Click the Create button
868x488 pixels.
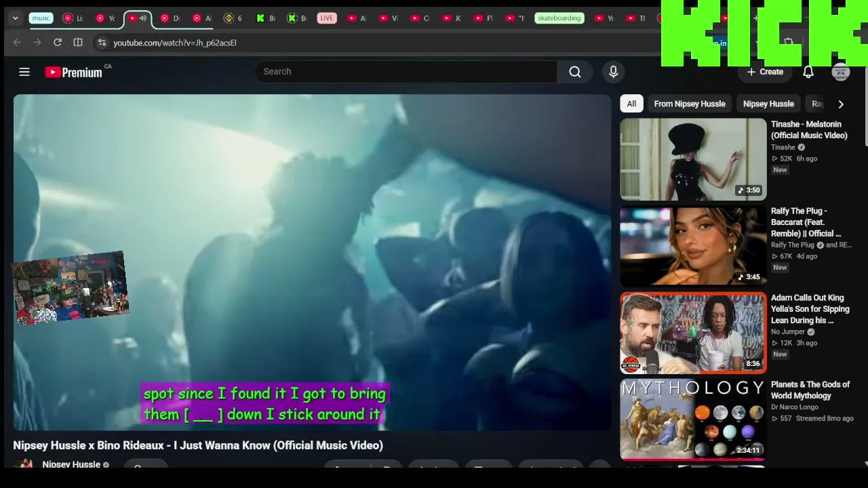click(765, 72)
